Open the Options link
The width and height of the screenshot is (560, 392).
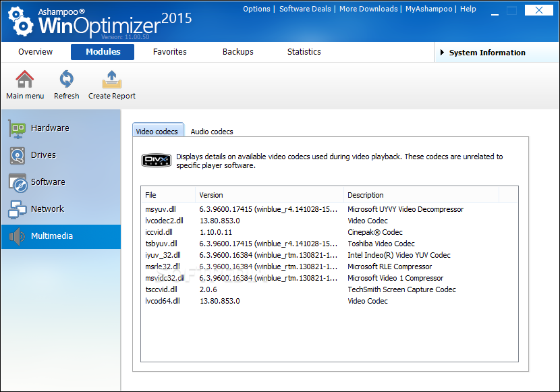(x=256, y=9)
